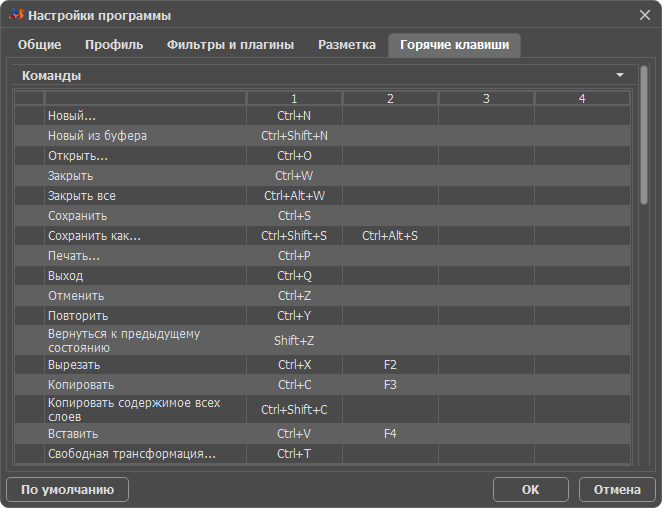Select the Ctrl+Z shortcut cell
The width and height of the screenshot is (662, 508).
294,296
